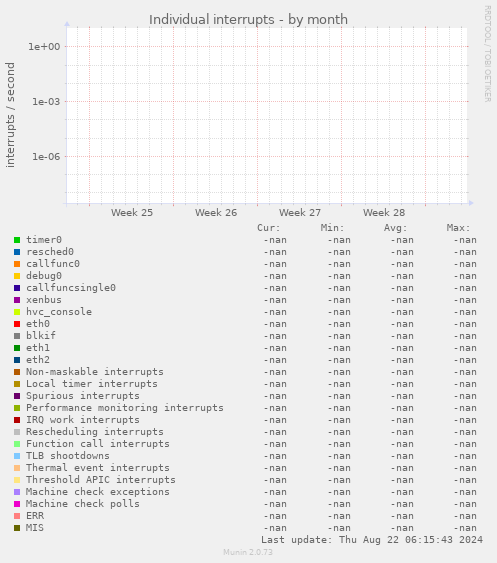Click the Week 28 axis label
497x563 pixels.
pyautogui.click(x=384, y=213)
